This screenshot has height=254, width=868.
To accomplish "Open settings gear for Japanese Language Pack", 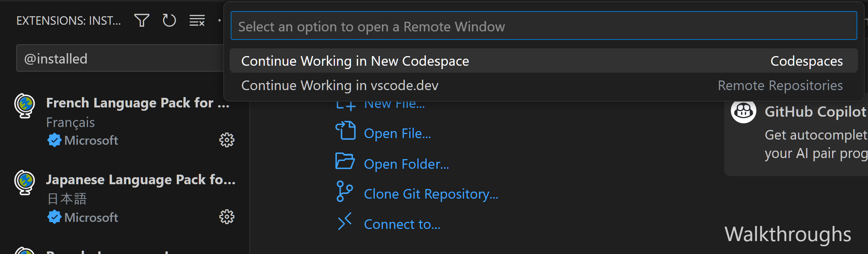I will (227, 217).
